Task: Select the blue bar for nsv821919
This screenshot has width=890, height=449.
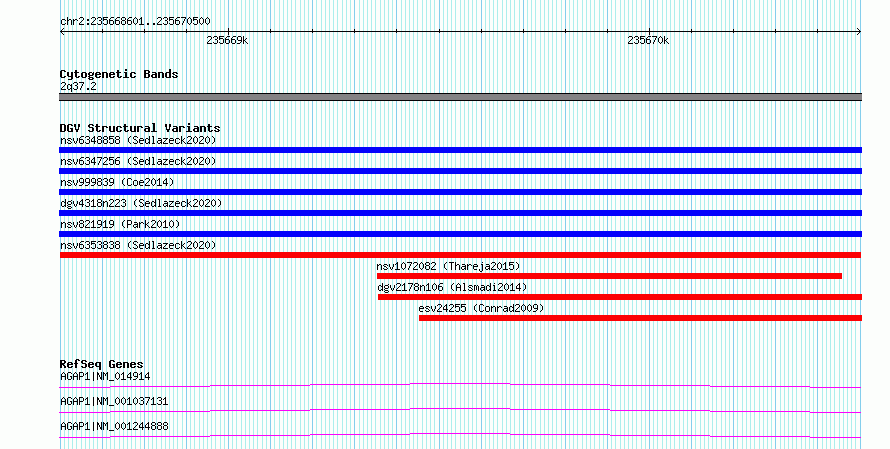Action: coord(460,234)
